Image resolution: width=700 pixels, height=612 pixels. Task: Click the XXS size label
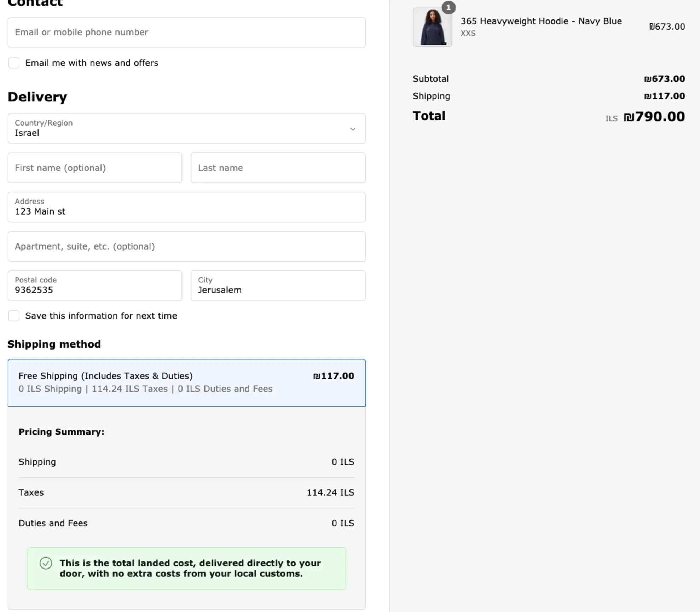coord(468,33)
